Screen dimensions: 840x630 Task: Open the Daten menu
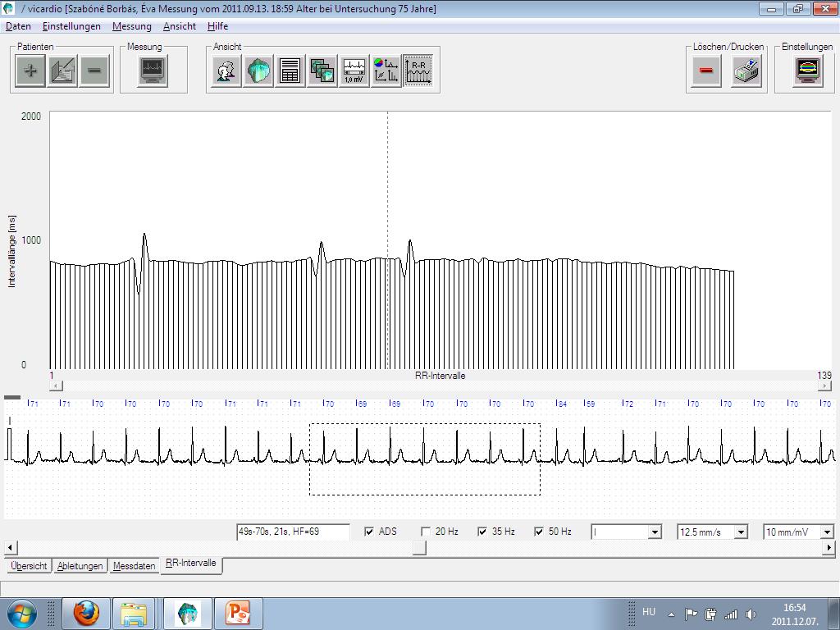coord(18,26)
